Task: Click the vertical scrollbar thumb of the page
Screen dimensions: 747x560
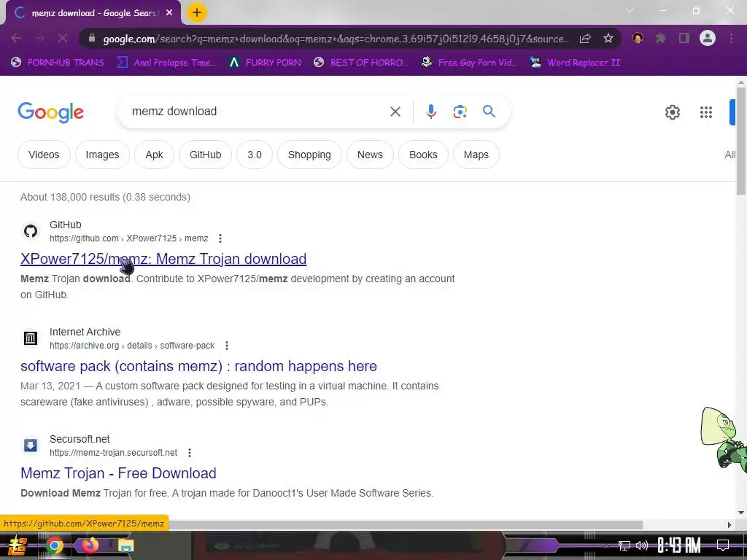Action: click(741, 141)
